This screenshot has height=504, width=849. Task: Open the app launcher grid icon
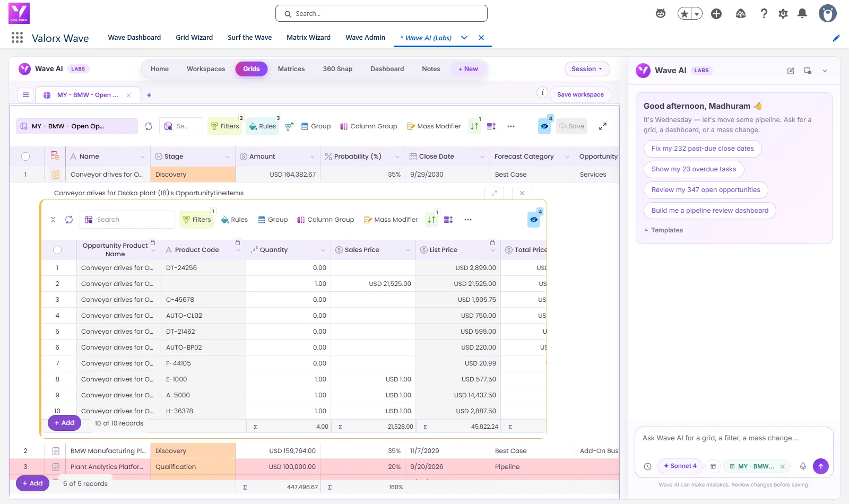click(x=17, y=37)
